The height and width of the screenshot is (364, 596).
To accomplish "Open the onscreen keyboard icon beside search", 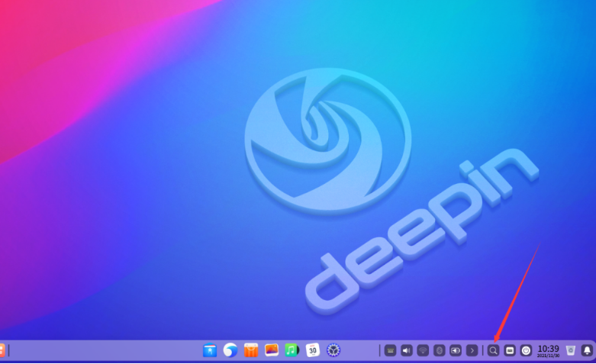I will 509,350.
